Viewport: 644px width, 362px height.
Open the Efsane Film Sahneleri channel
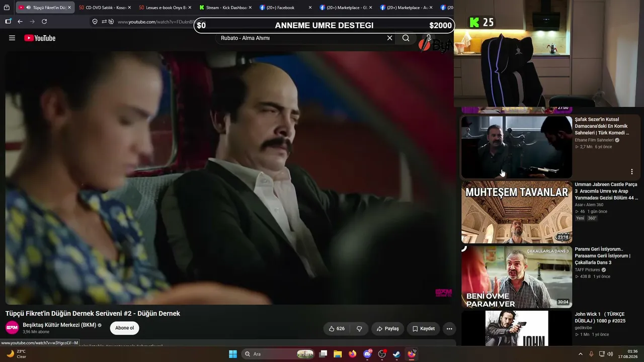(594, 140)
